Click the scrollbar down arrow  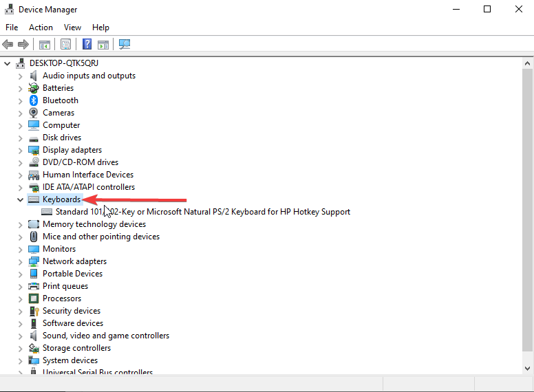pos(527,368)
